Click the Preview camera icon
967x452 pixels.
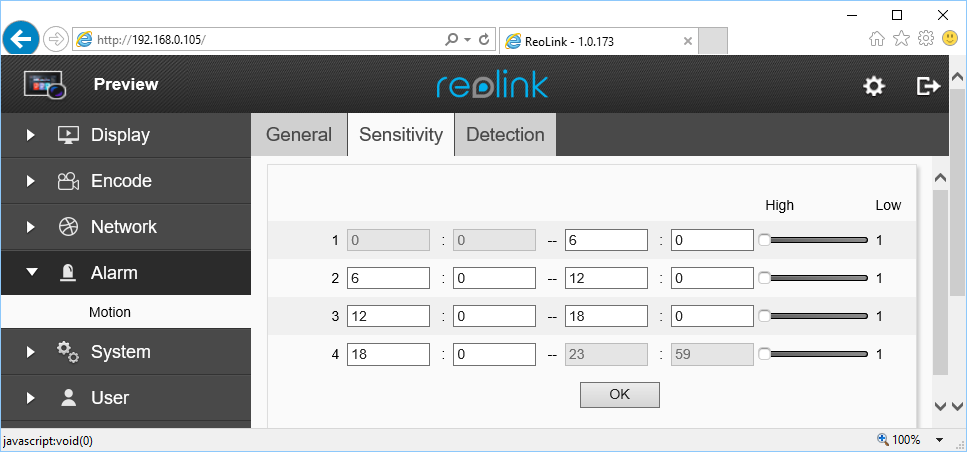coord(44,85)
